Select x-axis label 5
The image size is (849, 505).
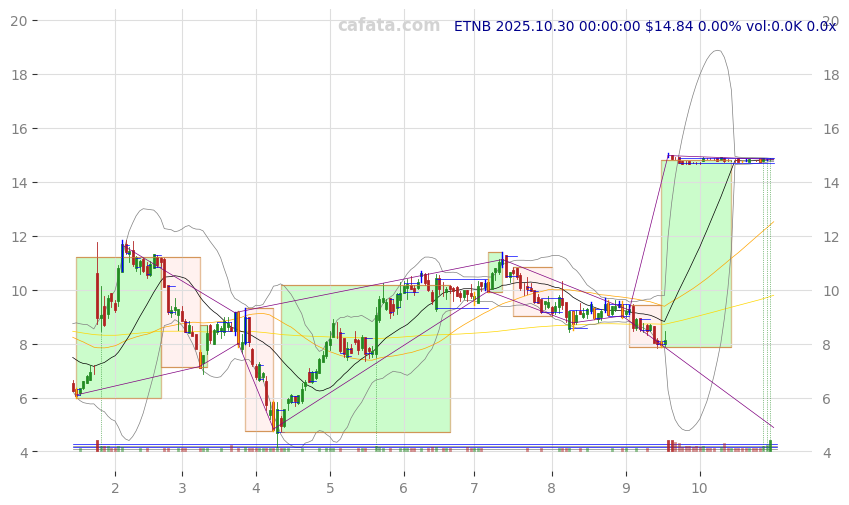tap(330, 488)
